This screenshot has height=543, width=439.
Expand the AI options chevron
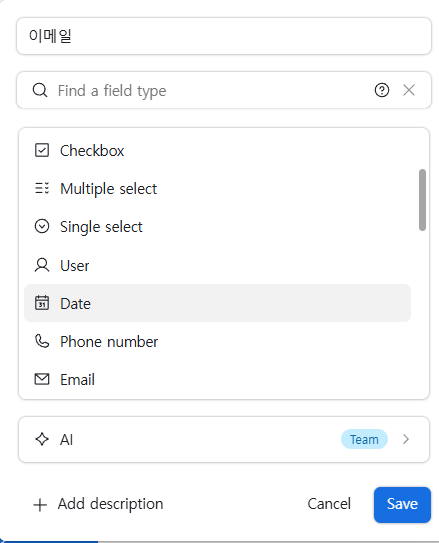[x=406, y=439]
